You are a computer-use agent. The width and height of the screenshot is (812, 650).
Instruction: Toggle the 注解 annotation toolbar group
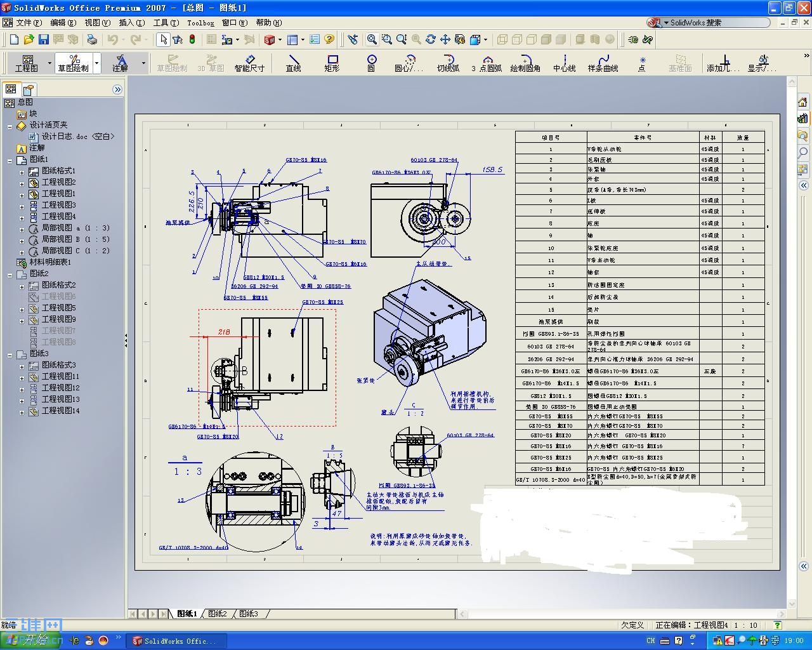click(x=121, y=63)
